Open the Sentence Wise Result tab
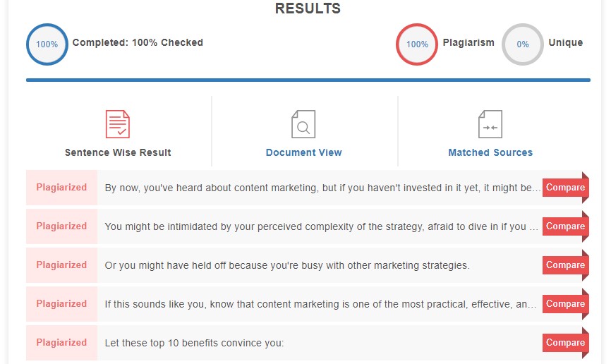The height and width of the screenshot is (364, 611). [x=118, y=152]
